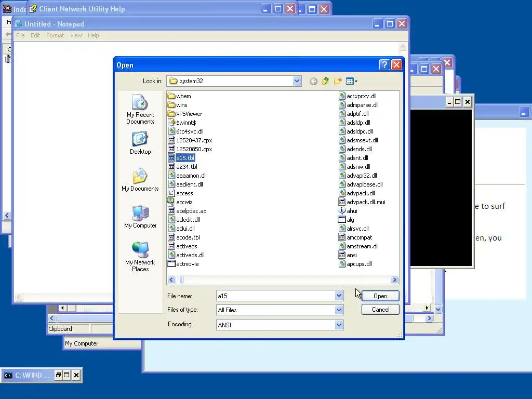The height and width of the screenshot is (399, 532).
Task: Open the View Menu icon dropdown
Action: coord(352,81)
